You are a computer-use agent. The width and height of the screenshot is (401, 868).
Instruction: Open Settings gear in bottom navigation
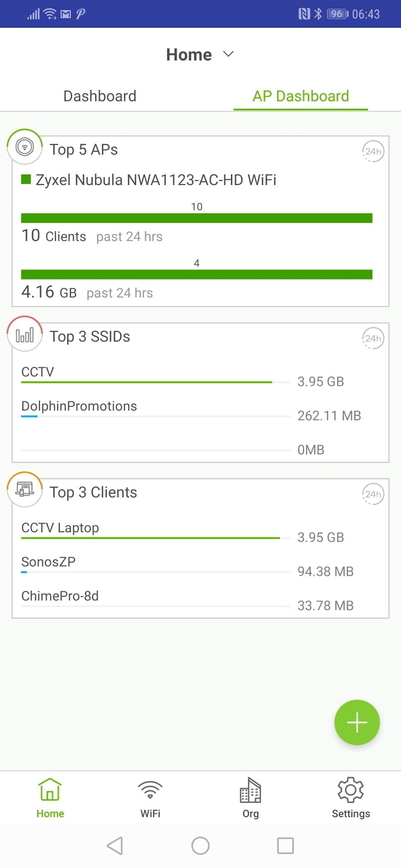[x=351, y=798]
